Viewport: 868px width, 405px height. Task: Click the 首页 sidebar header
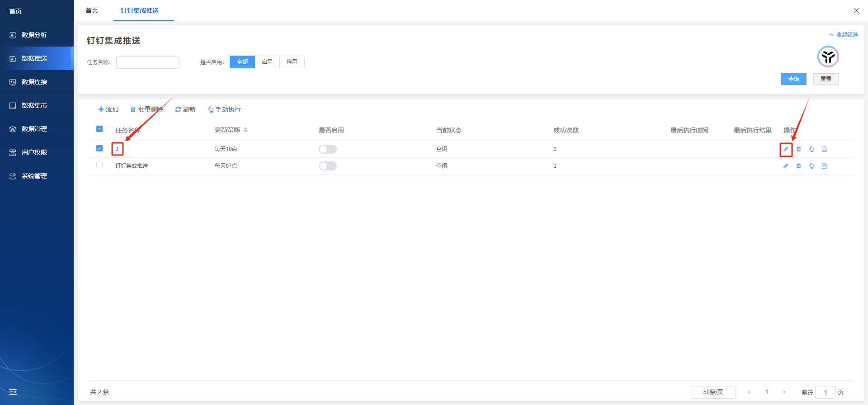[x=15, y=11]
